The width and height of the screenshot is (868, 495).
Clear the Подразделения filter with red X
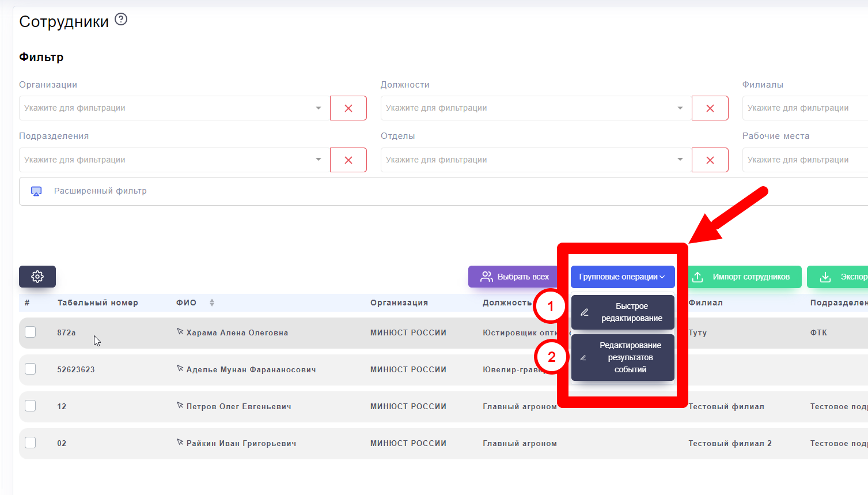348,160
